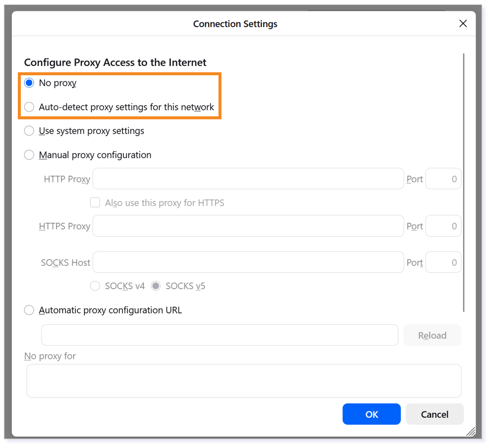Click the Port field for SOCKS Host
The height and width of the screenshot is (448, 489).
[x=443, y=262]
